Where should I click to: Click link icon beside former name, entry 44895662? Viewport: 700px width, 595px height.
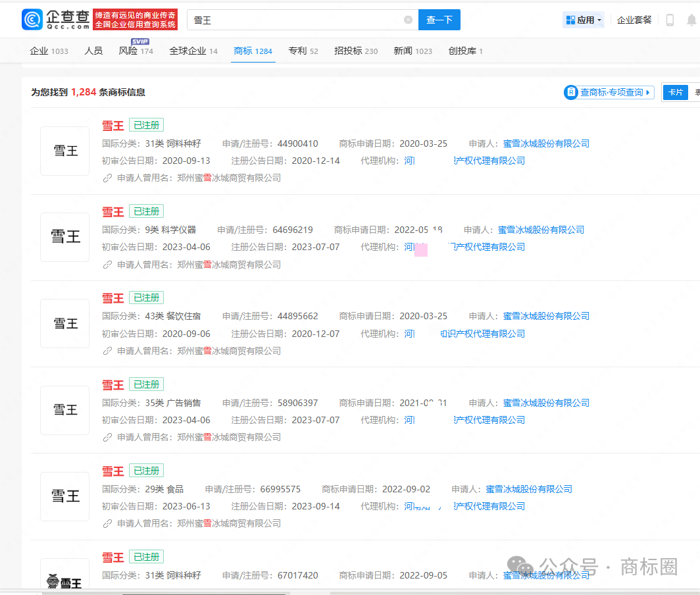tap(107, 351)
